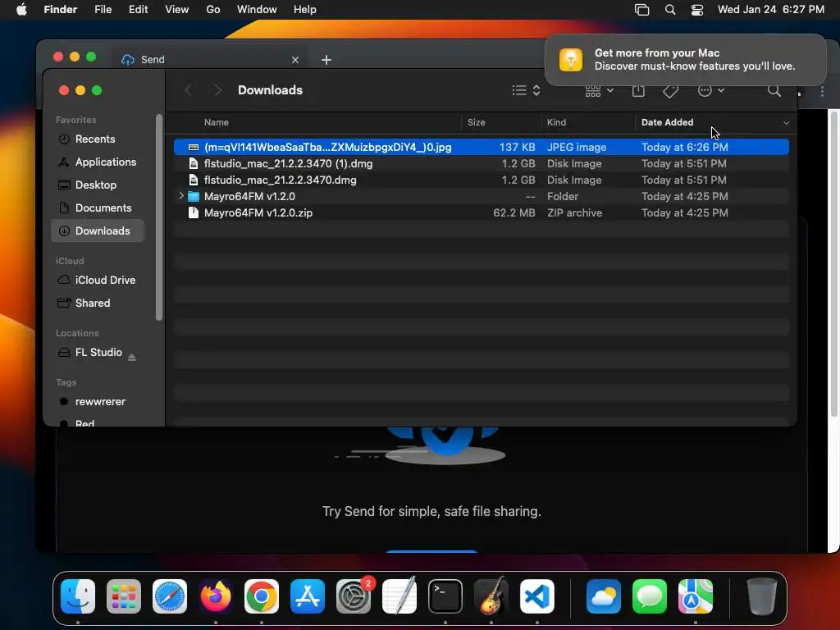The image size is (840, 630).
Task: Open the list view switcher dropdown
Action: click(x=526, y=90)
